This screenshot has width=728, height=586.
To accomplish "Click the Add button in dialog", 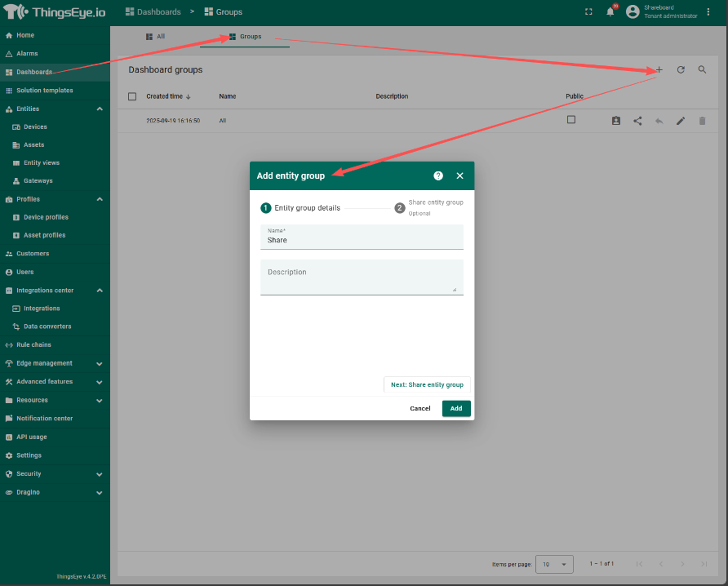I will [x=456, y=408].
